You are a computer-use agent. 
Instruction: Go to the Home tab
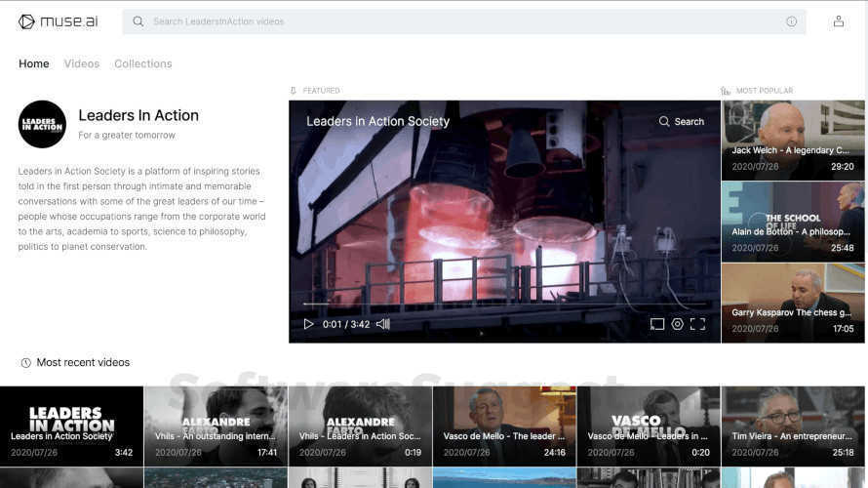(34, 63)
